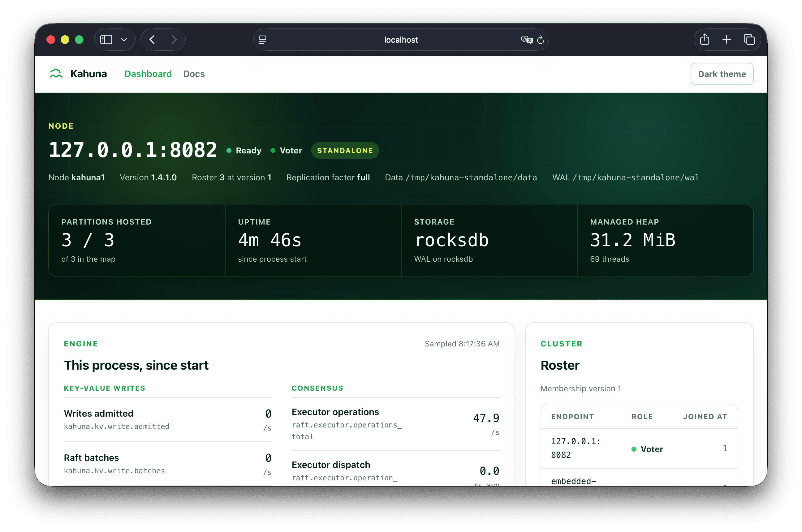Click the Roster 3 at version 1 text

(231, 178)
